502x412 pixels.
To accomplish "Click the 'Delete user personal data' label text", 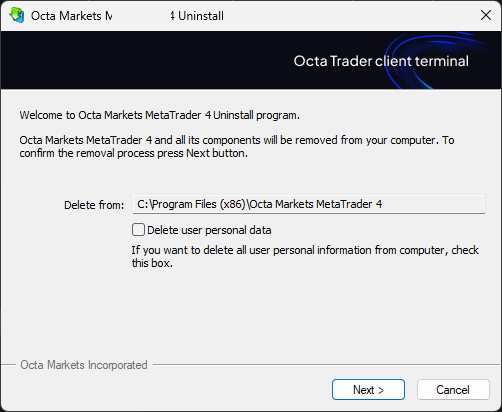I will 209,230.
